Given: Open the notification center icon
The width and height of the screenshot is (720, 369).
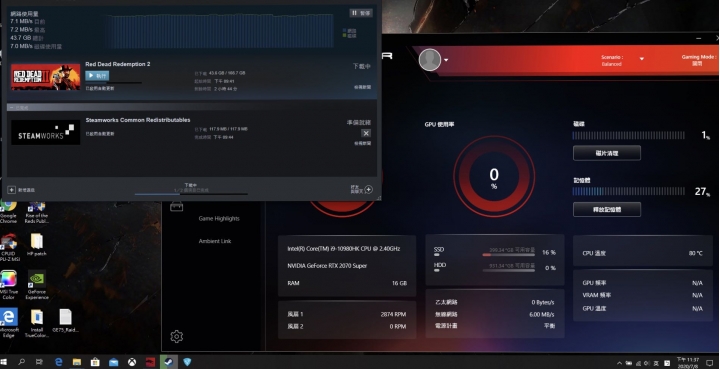Looking at the screenshot, I should coord(709,363).
